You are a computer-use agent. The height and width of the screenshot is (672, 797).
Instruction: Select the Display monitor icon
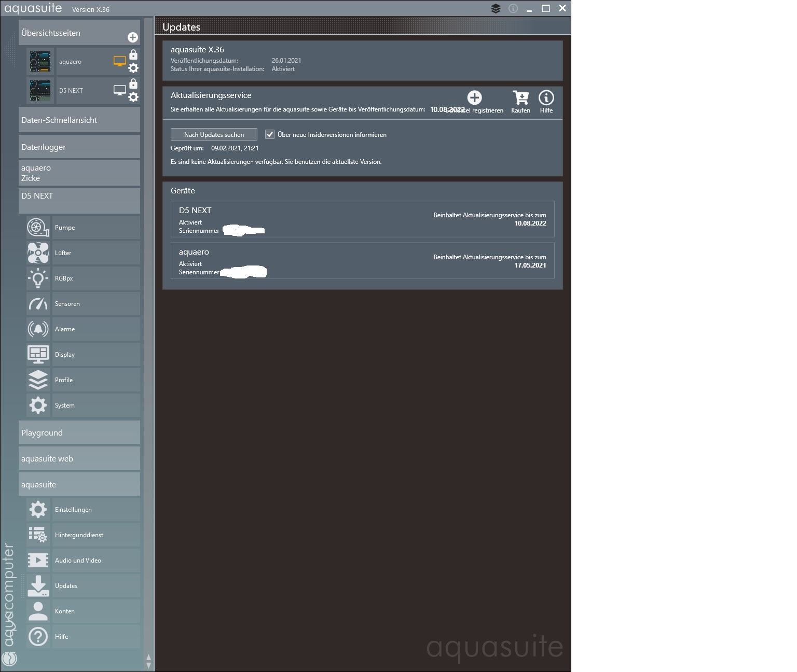tap(38, 355)
